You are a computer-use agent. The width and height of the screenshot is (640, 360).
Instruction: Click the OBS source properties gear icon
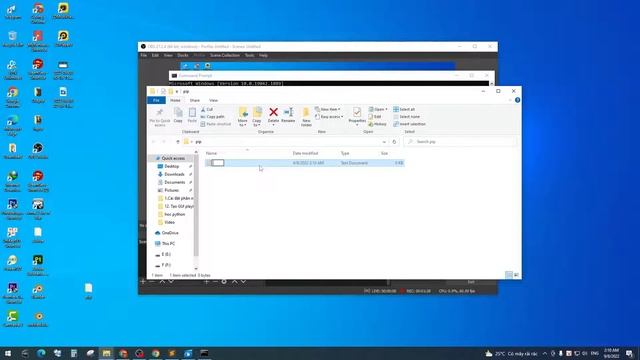(x=224, y=282)
